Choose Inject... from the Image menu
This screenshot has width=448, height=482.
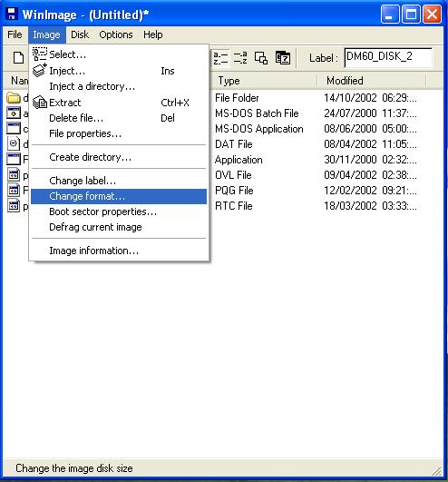[119, 71]
